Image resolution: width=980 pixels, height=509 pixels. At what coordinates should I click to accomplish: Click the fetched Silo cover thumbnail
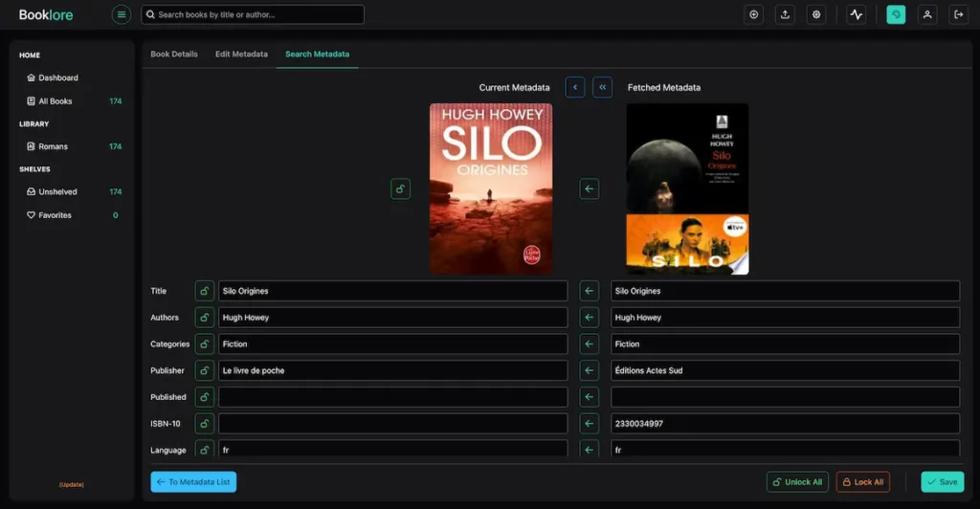687,188
